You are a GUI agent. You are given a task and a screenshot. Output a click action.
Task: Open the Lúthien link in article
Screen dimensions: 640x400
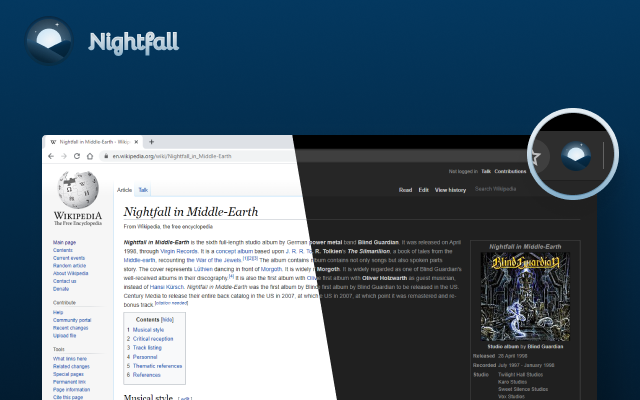click(x=203, y=269)
